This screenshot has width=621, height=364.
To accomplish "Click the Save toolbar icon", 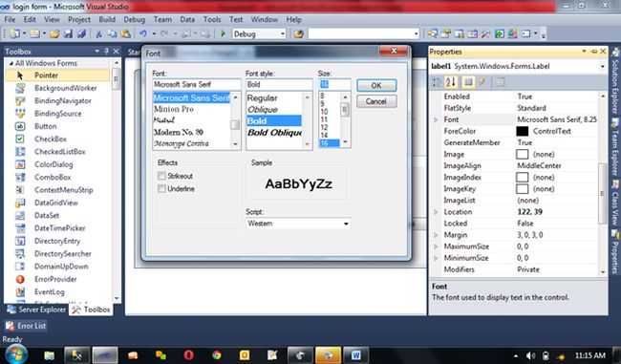I will 68,34.
